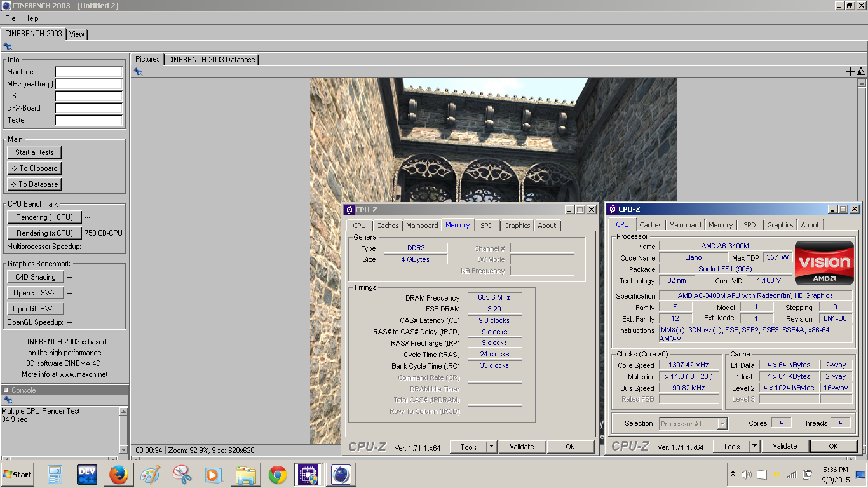The height and width of the screenshot is (488, 868).
Task: Expand Tools dropdown arrow in right CPU-Z
Action: 754,446
